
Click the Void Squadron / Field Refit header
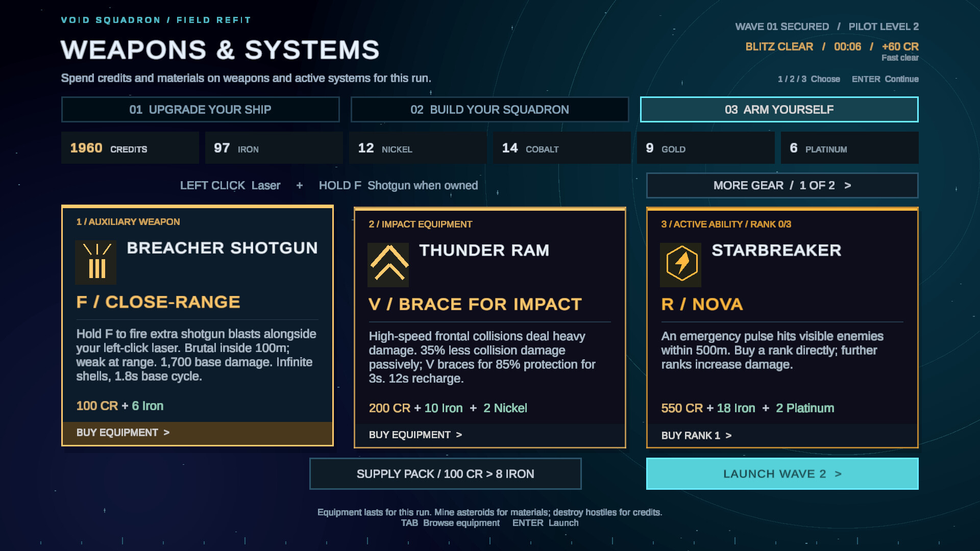156,20
